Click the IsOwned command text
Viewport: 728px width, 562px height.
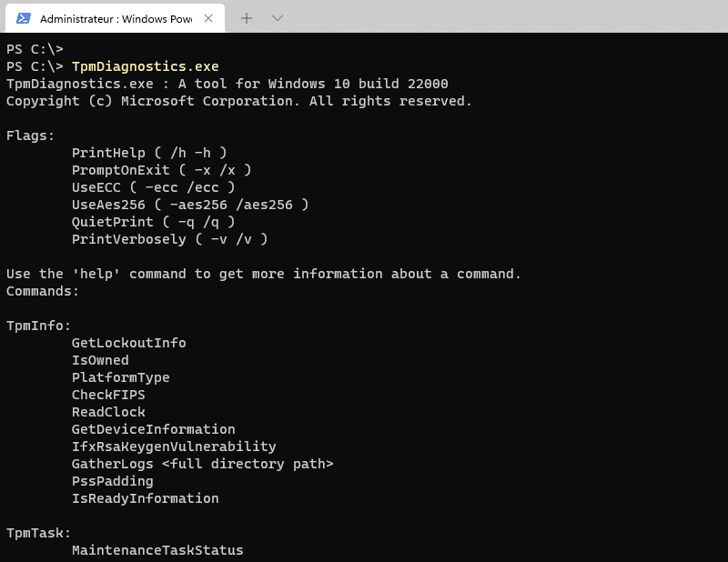(x=100, y=360)
